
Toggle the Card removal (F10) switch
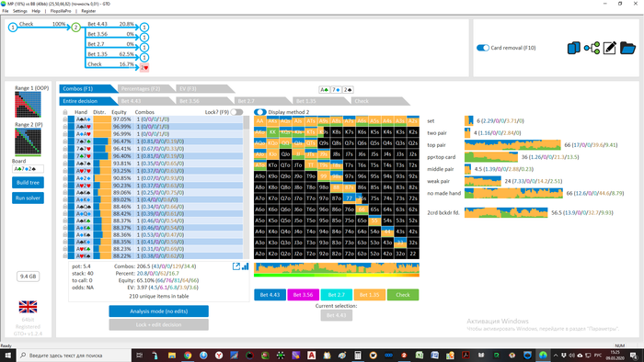483,48
